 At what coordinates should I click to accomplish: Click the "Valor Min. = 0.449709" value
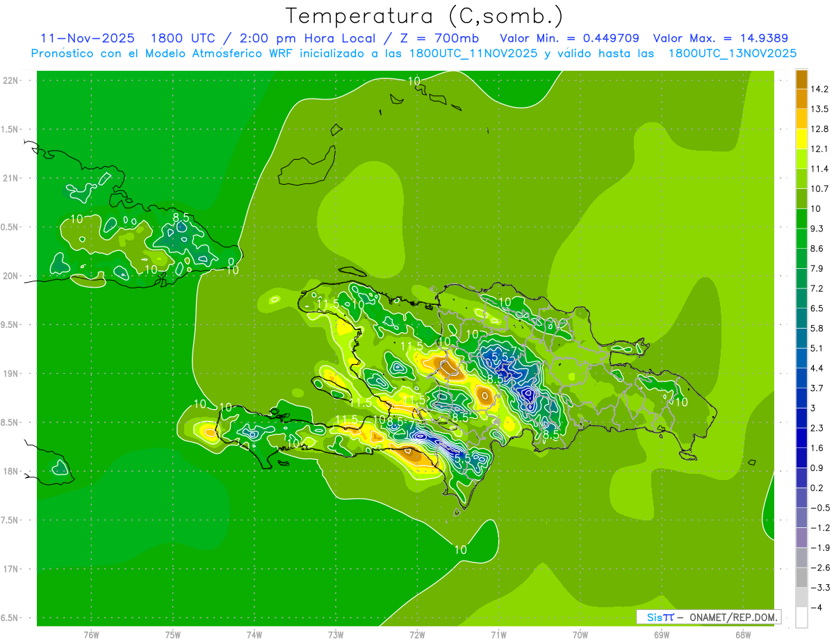pos(570,38)
